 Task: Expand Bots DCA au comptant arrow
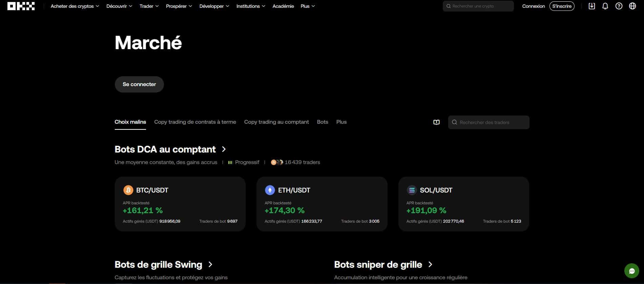click(224, 149)
